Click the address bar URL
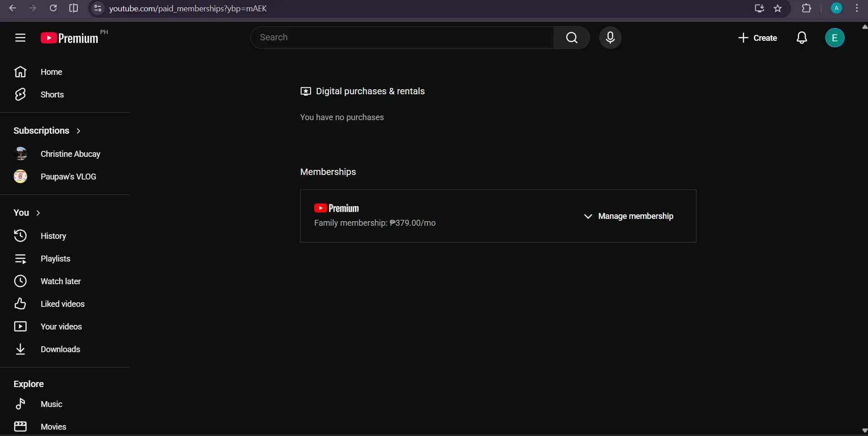Image resolution: width=868 pixels, height=436 pixels. 188,9
